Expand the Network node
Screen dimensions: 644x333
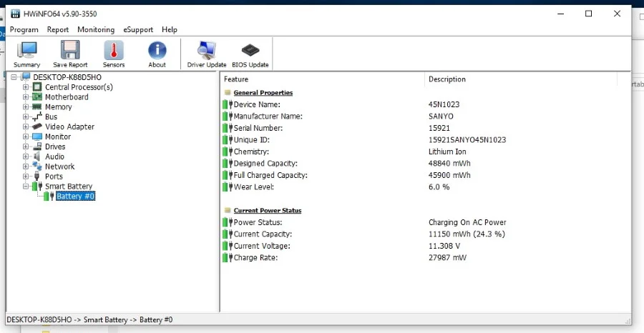click(x=26, y=166)
